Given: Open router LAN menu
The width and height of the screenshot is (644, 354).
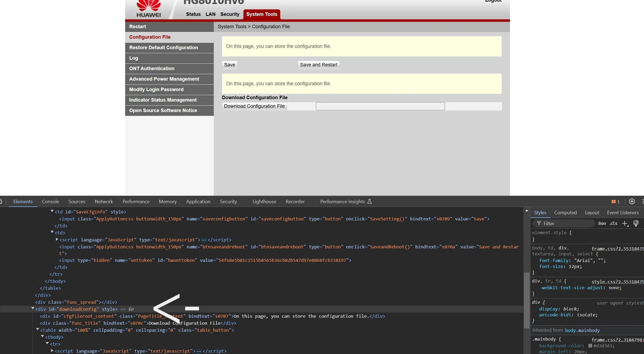Looking at the screenshot, I should tap(211, 14).
